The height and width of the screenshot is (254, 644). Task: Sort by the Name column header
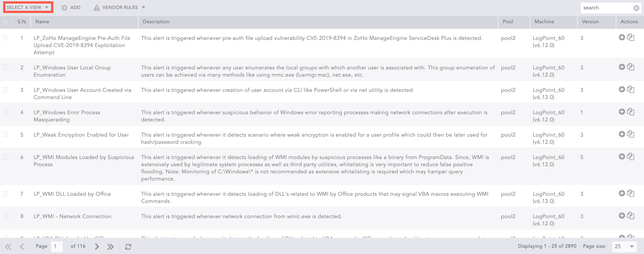[42, 22]
